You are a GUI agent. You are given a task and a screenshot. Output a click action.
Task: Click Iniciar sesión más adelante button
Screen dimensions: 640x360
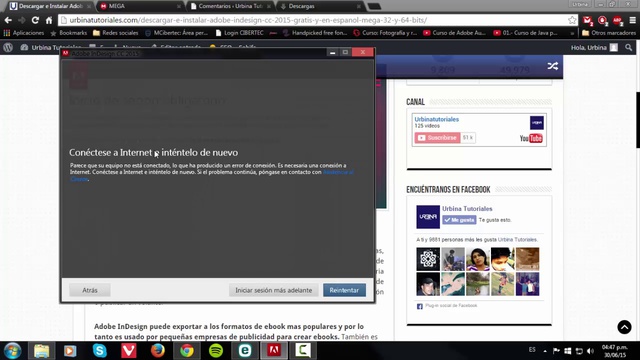(273, 290)
